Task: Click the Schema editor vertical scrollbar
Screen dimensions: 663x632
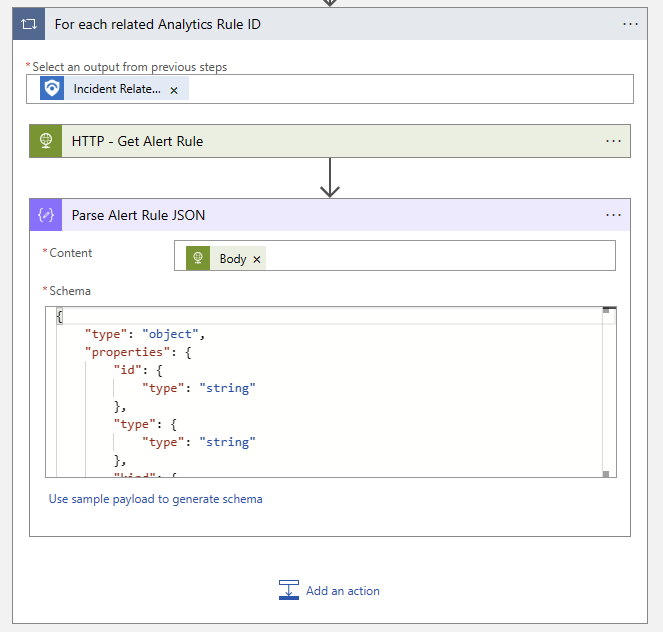Action: tap(606, 390)
